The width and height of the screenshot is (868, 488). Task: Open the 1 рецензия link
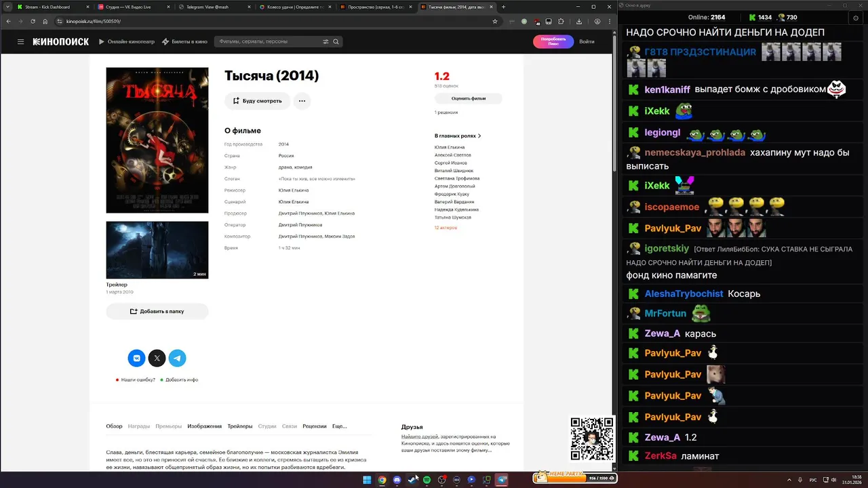coord(446,113)
